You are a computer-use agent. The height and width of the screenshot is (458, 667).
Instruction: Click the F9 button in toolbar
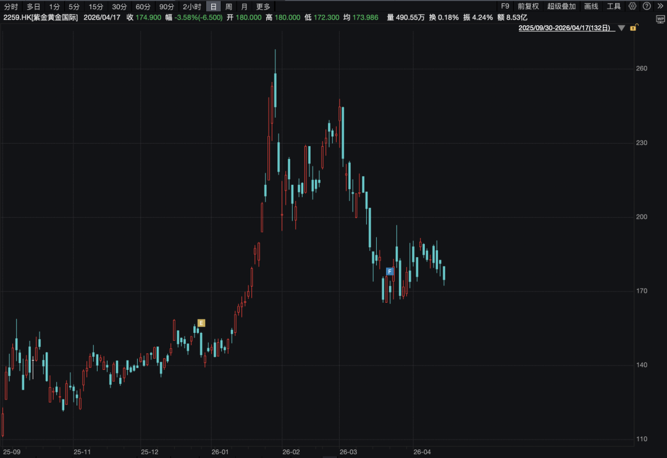[x=505, y=6]
